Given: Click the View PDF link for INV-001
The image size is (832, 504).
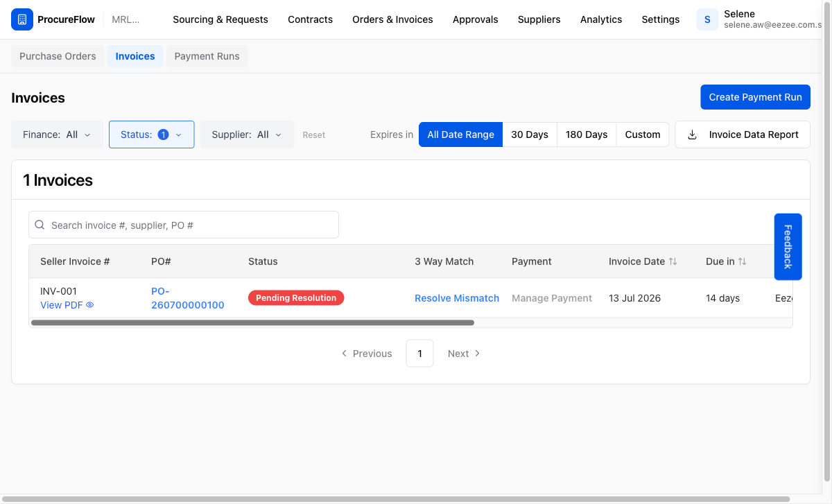Looking at the screenshot, I should (x=67, y=305).
